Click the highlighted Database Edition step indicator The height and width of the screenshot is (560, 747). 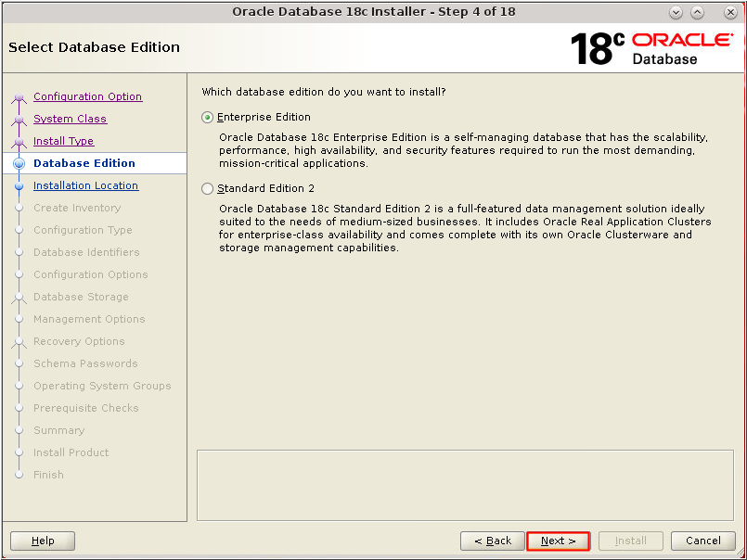[19, 163]
